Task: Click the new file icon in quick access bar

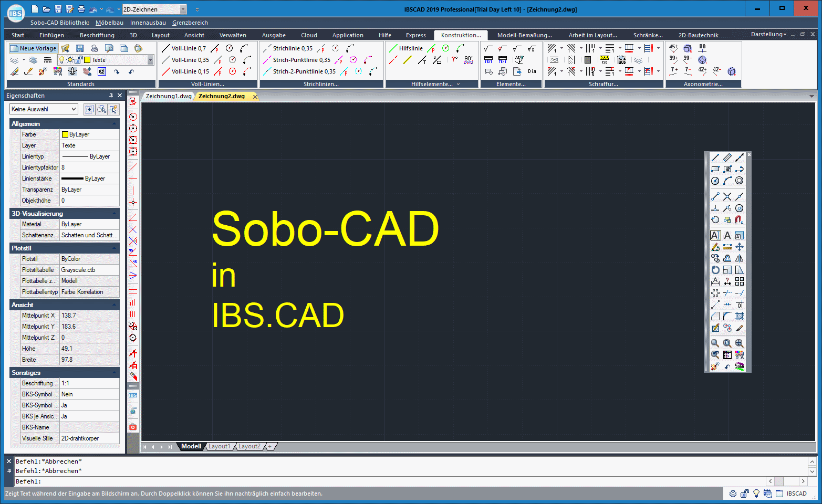Action: (x=35, y=9)
